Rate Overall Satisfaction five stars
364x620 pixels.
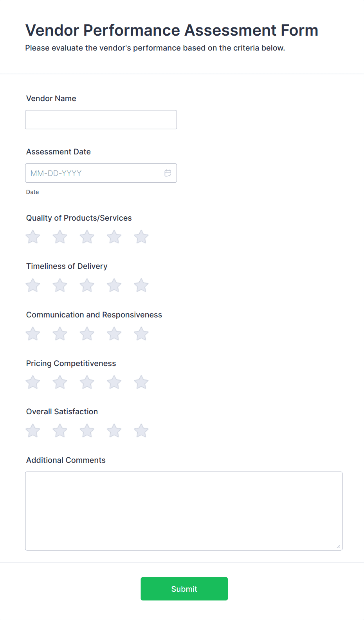141,430
